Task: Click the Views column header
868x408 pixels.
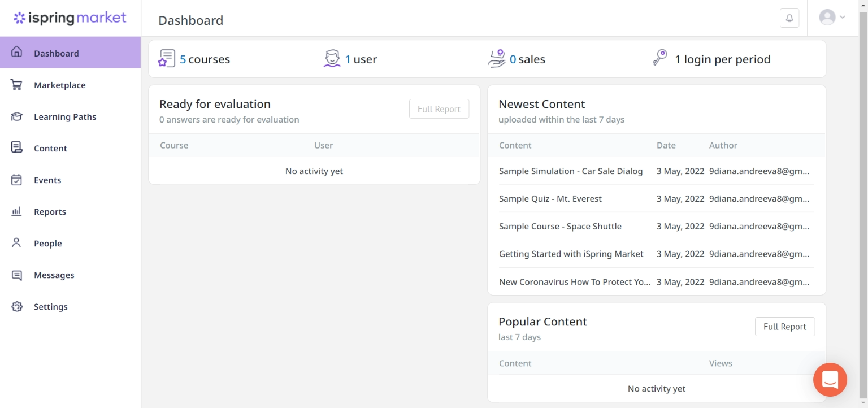Action: (721, 363)
